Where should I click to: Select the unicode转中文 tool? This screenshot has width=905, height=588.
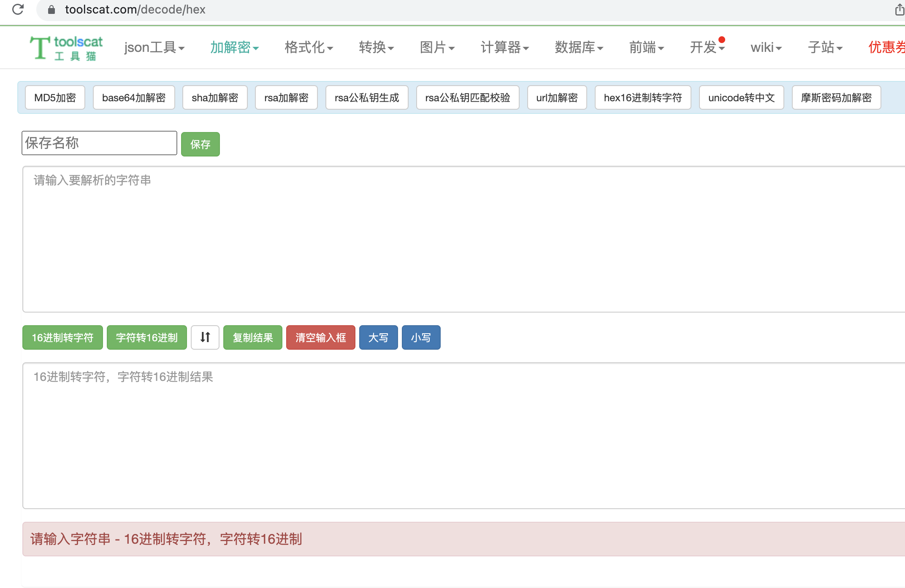tap(742, 97)
